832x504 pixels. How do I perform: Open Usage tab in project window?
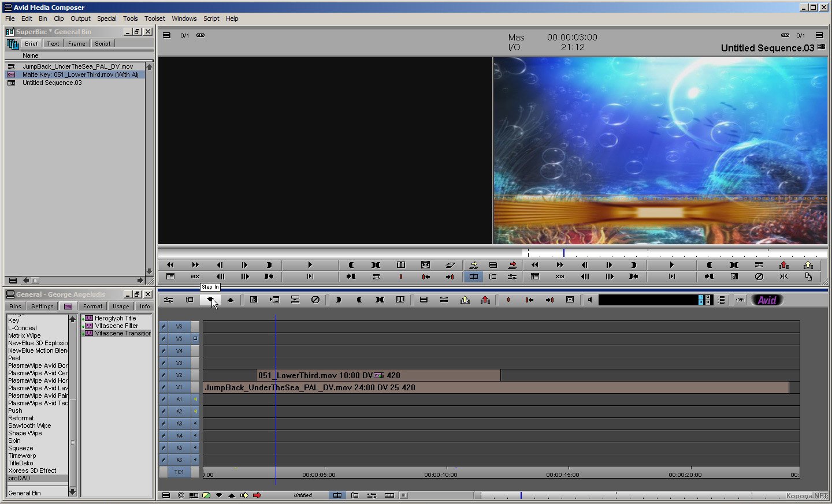coord(121,307)
